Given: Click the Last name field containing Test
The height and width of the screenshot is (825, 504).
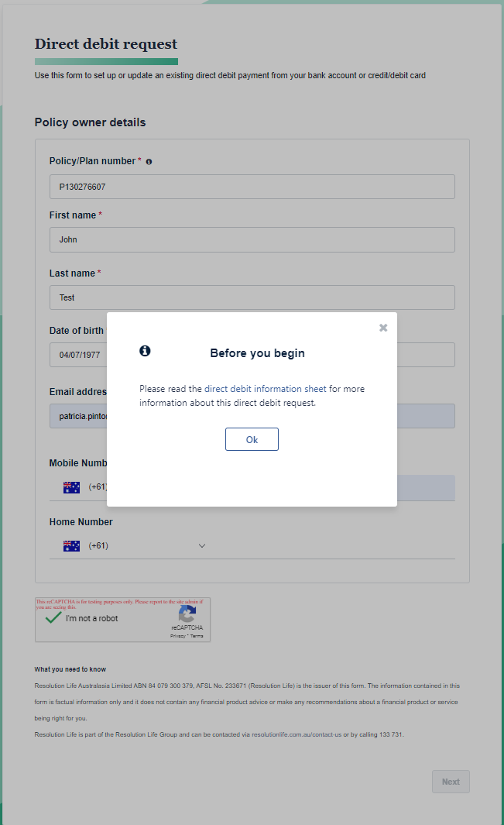Looking at the screenshot, I should [252, 297].
